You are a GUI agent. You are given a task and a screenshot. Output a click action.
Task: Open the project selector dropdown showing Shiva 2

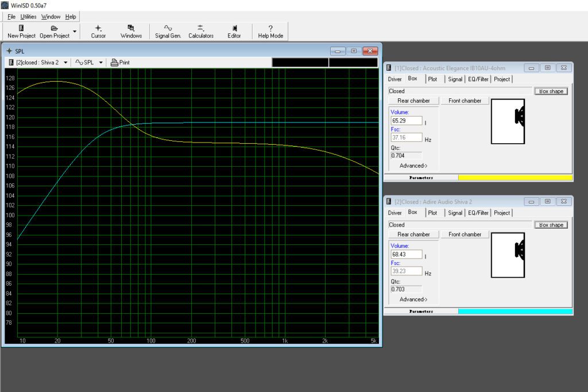click(65, 62)
